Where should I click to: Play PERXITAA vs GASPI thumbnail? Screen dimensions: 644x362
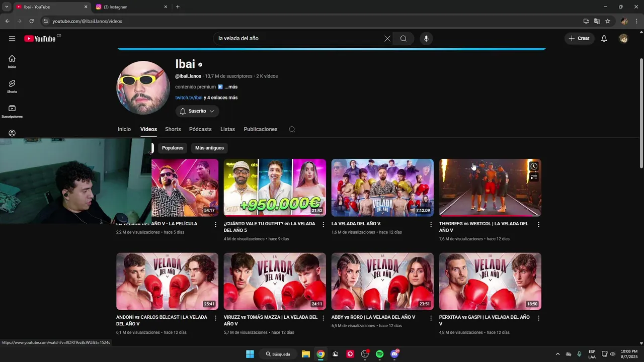pyautogui.click(x=490, y=281)
